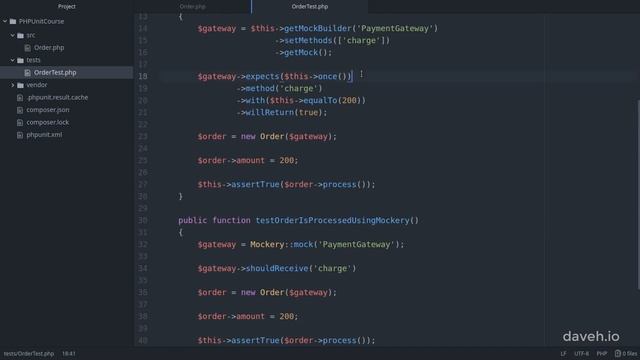
Task: Click the Order.php file icon in tree
Action: click(x=28, y=48)
